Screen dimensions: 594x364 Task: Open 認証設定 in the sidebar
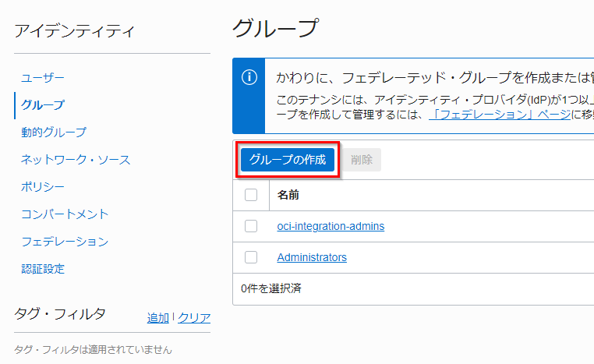(x=43, y=269)
